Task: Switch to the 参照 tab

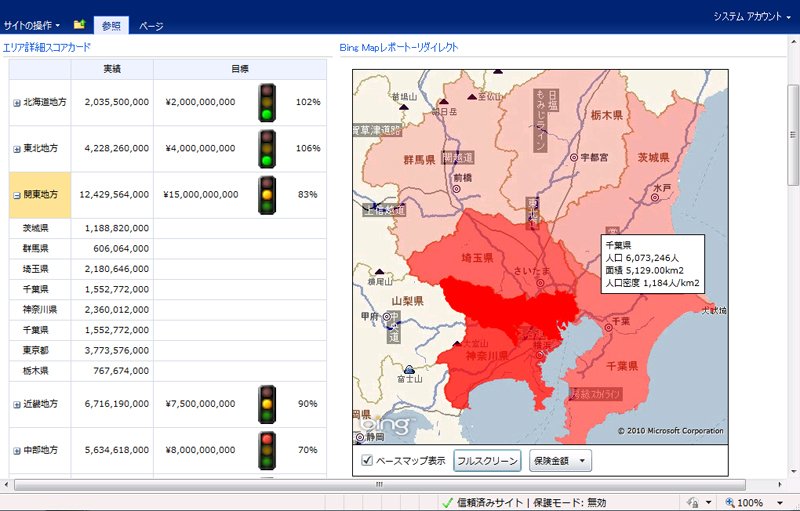Action: coord(111,25)
